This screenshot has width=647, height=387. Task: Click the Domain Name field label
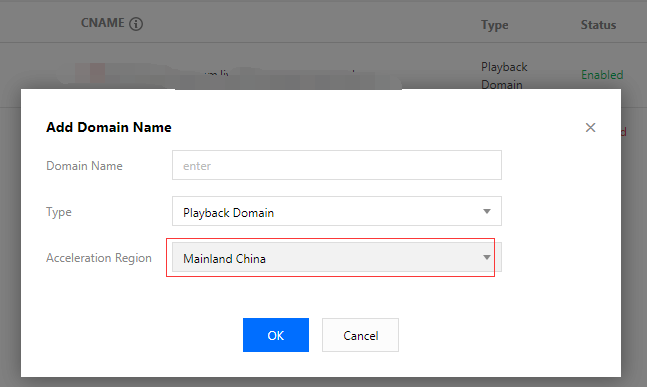pos(84,166)
